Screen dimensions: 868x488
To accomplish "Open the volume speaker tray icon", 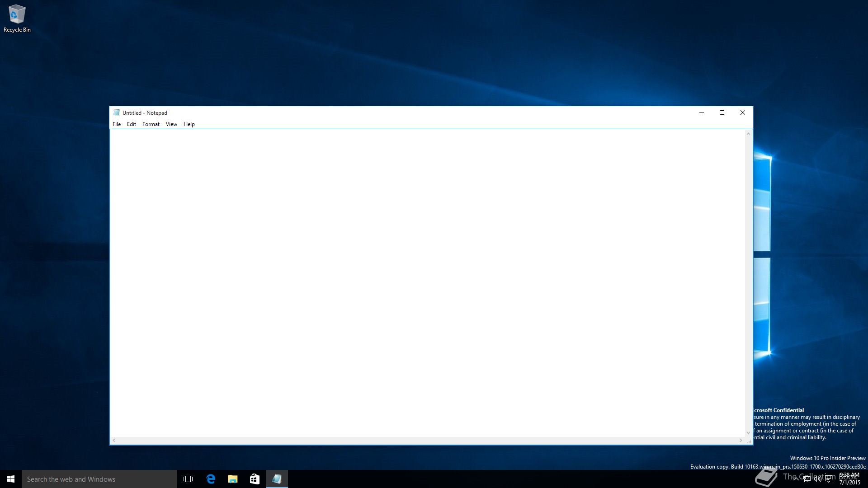I will (x=817, y=479).
